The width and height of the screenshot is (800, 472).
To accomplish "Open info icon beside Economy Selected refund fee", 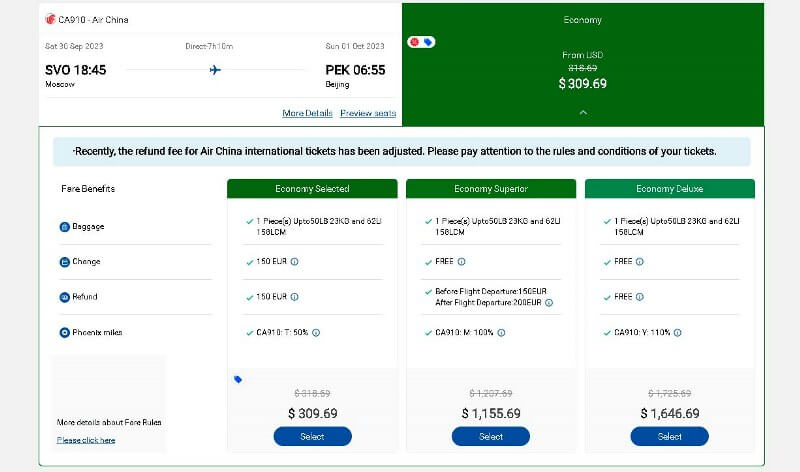I will tap(294, 297).
